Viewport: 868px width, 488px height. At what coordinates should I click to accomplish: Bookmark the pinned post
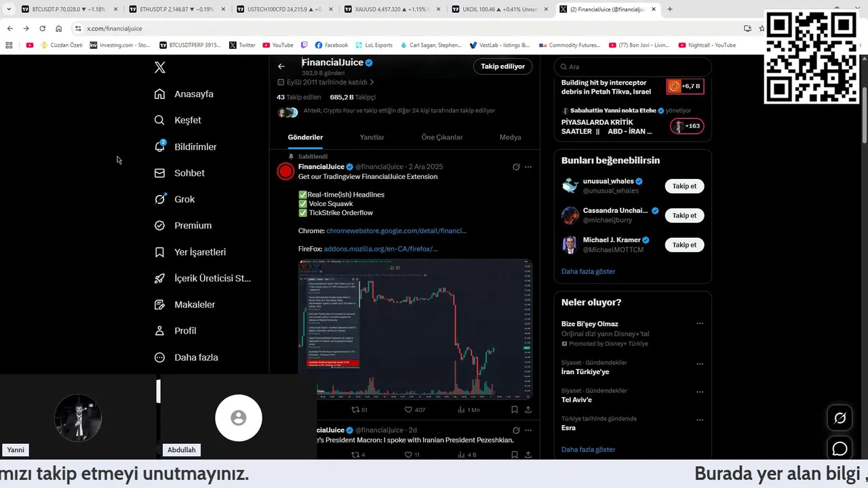(515, 409)
